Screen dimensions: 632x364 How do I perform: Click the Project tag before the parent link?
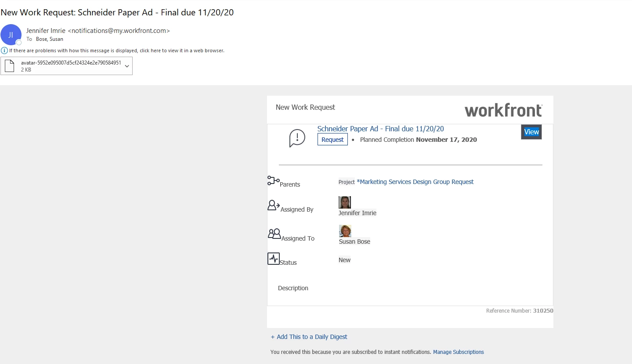point(347,182)
